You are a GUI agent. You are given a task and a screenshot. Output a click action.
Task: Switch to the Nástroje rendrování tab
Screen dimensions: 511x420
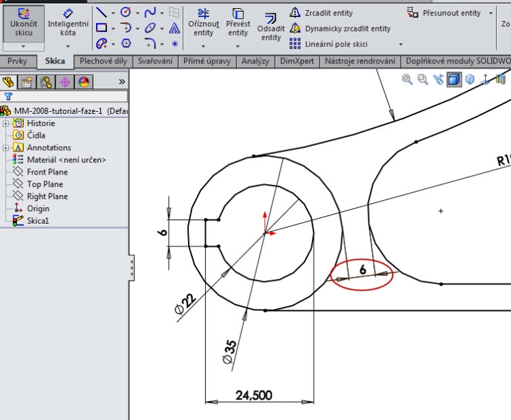pos(360,61)
